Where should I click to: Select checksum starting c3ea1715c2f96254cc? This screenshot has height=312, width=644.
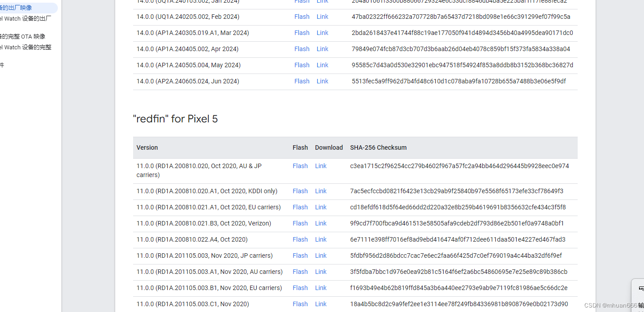459,166
